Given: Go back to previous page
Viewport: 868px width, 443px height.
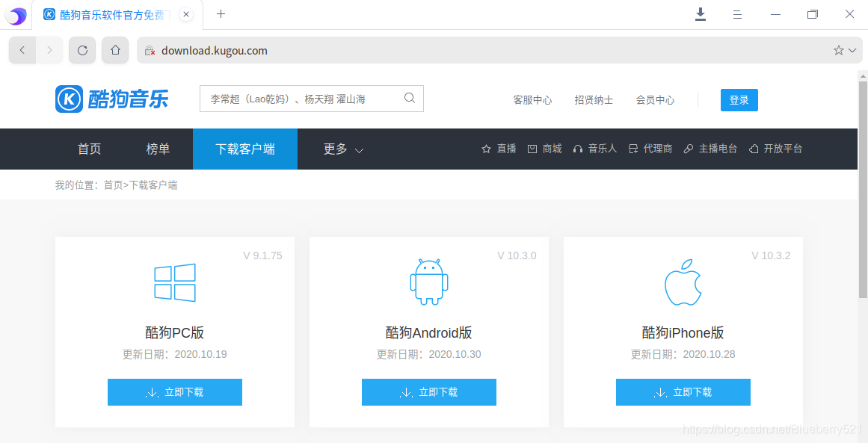Looking at the screenshot, I should point(22,50).
